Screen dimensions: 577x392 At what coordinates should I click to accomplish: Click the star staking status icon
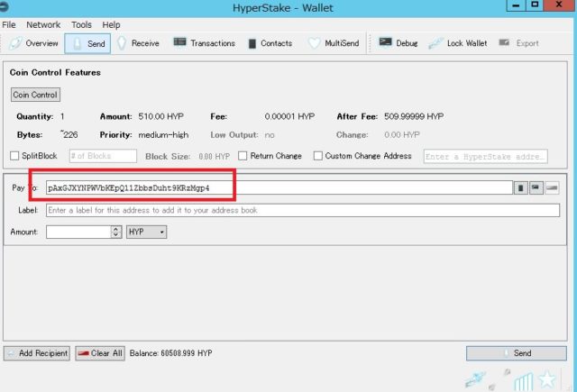[547, 379]
